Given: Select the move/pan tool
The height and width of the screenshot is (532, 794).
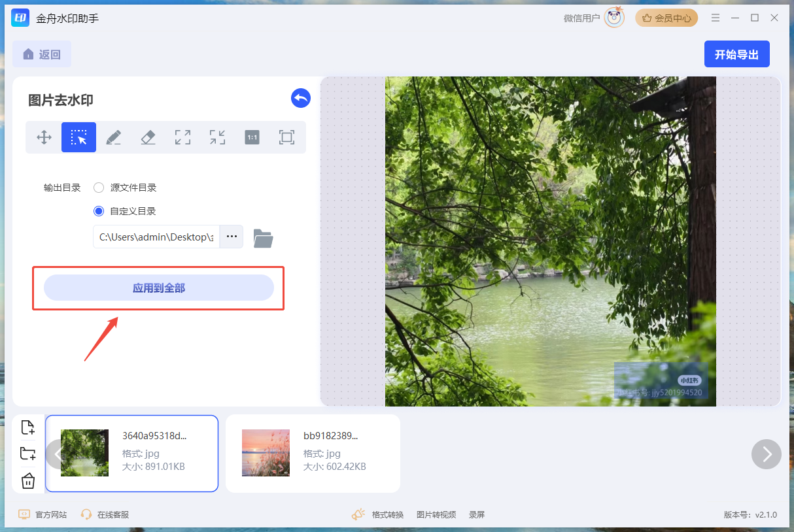Looking at the screenshot, I should (44, 137).
